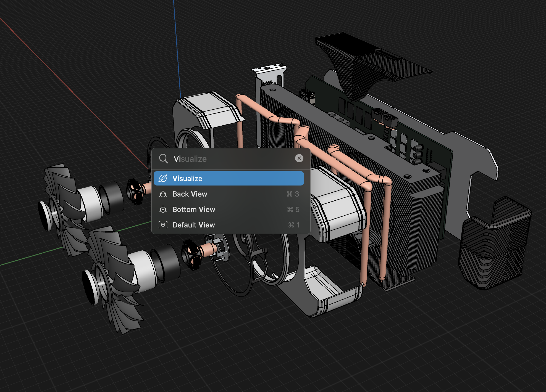Choose Bottom View from the results

tap(229, 210)
